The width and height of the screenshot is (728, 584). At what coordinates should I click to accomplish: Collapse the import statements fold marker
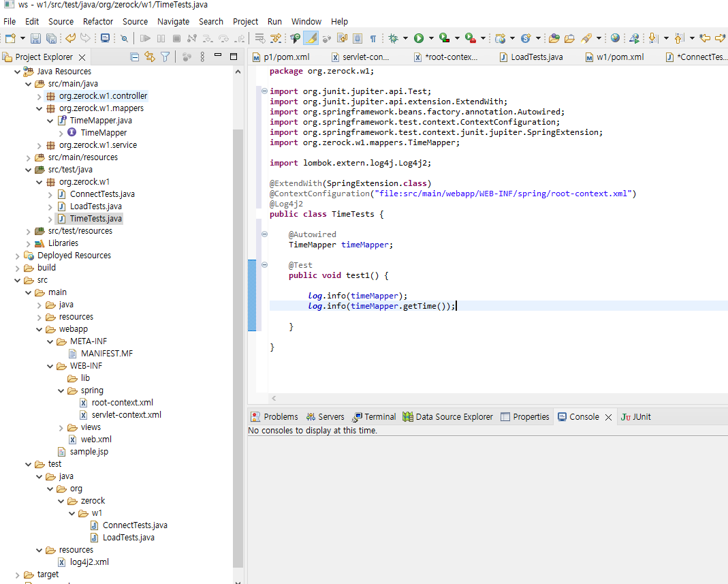pyautogui.click(x=264, y=91)
